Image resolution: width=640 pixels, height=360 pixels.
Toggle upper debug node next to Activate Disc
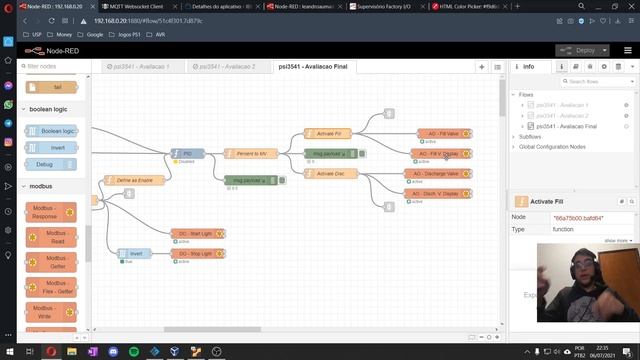pos(362,153)
